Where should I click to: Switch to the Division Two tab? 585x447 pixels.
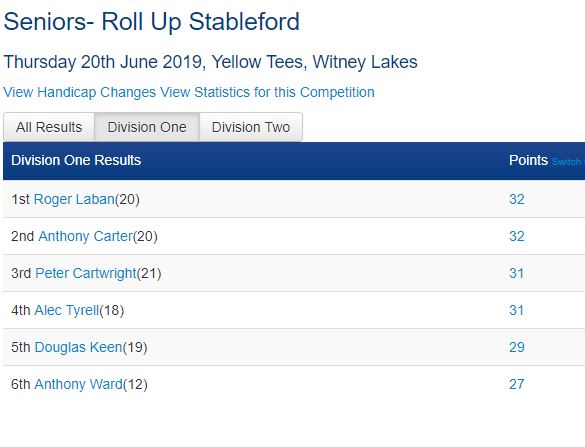(251, 127)
